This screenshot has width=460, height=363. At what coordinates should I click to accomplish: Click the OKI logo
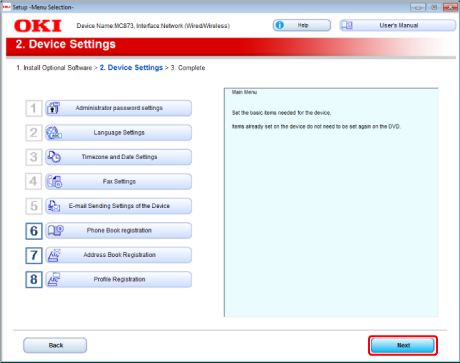point(38,26)
